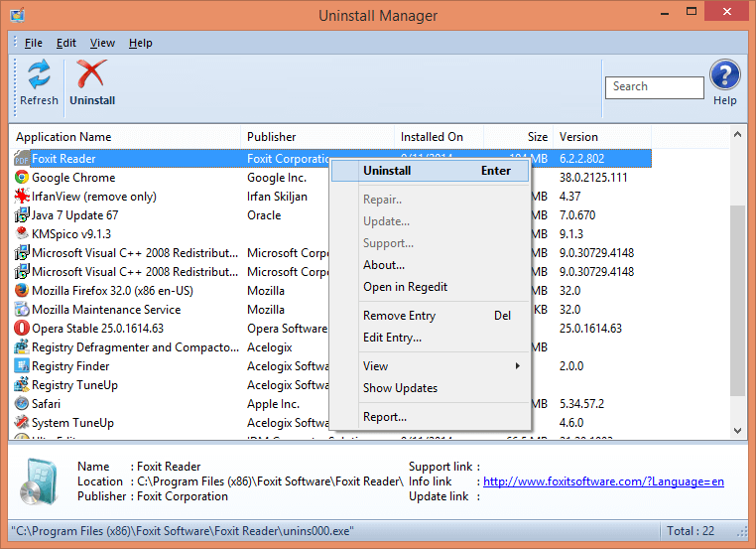Image resolution: width=756 pixels, height=549 pixels.
Task: Click the Opera Stable red O icon
Action: [22, 328]
